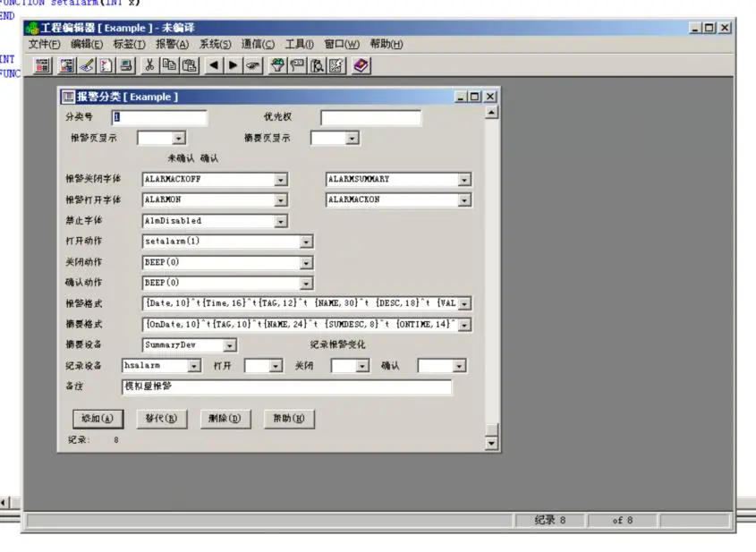The width and height of the screenshot is (756, 552).
Task: Click the pencil edit toolbar icon
Action: [x=87, y=65]
